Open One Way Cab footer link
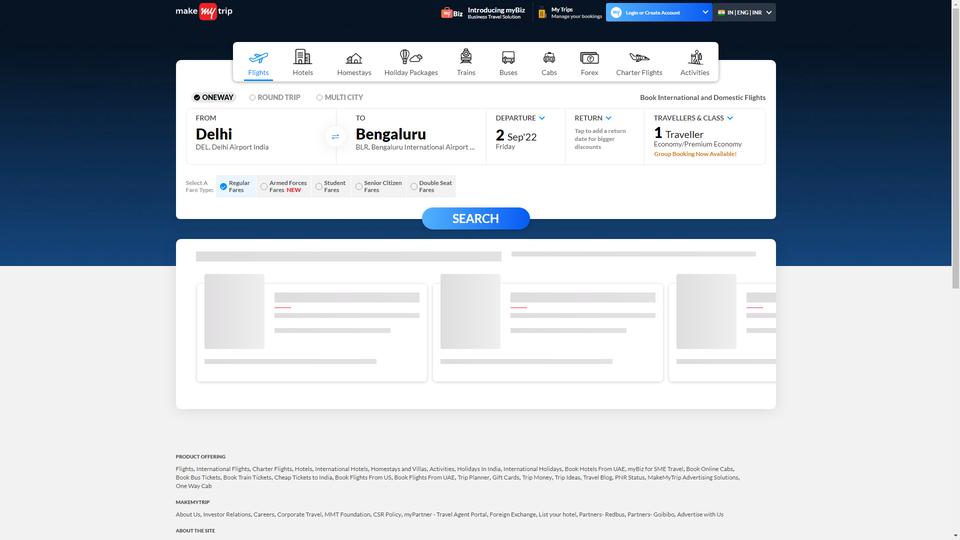The width and height of the screenshot is (960, 540). [x=193, y=486]
